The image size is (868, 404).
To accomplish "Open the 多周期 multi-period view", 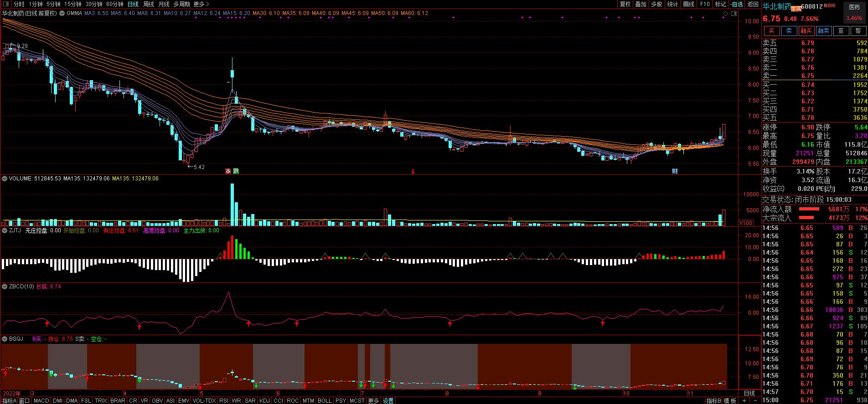I will pos(181,4).
